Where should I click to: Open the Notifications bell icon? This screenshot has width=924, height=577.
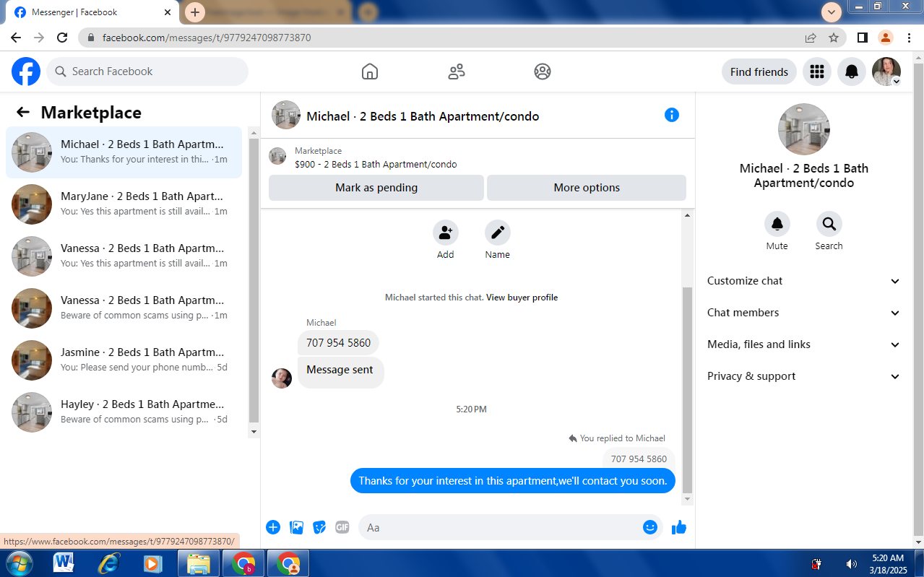[x=852, y=71]
